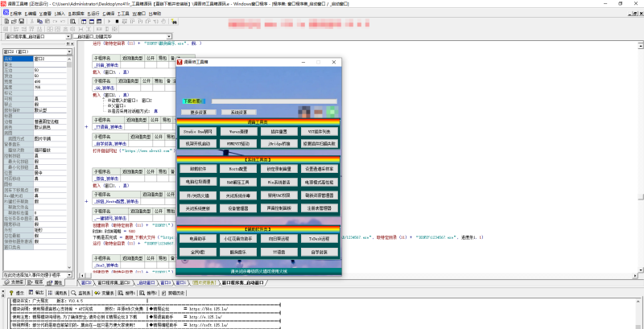Click the 更多设置 button in the tool window
The width and height of the screenshot is (644, 329).
pyautogui.click(x=198, y=113)
